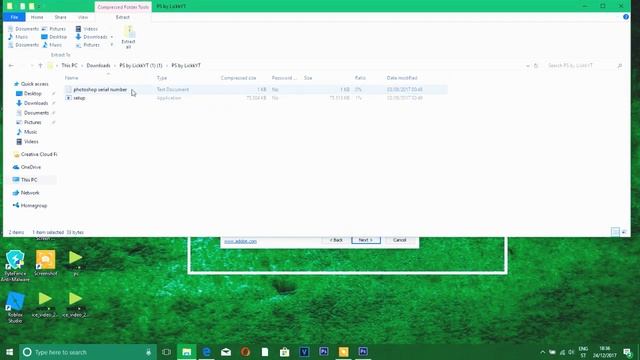Open Microsoft Edge from taskbar
The image size is (640, 360).
pos(207,352)
